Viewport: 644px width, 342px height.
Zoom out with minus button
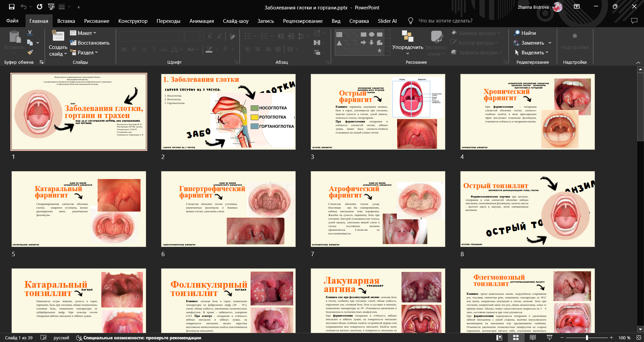pos(562,338)
